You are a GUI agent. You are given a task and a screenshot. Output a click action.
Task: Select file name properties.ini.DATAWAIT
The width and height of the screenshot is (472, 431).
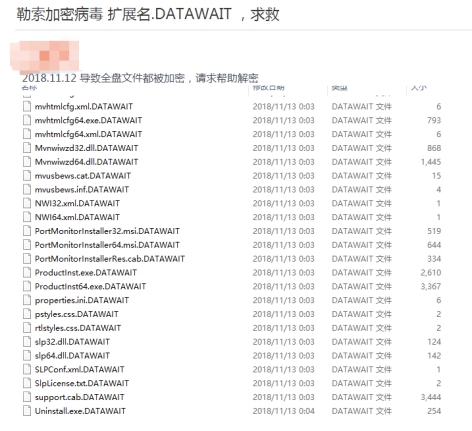click(82, 300)
